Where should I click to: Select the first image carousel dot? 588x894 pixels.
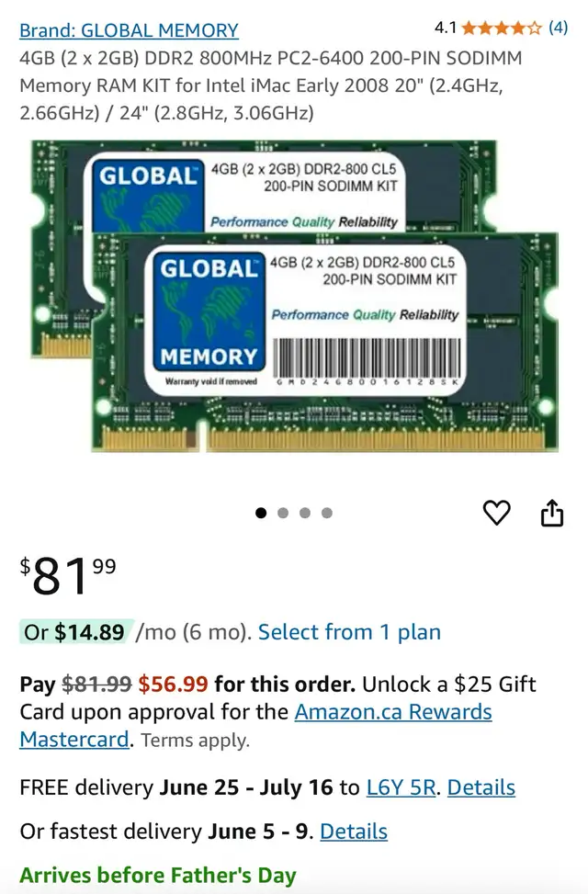tap(261, 513)
